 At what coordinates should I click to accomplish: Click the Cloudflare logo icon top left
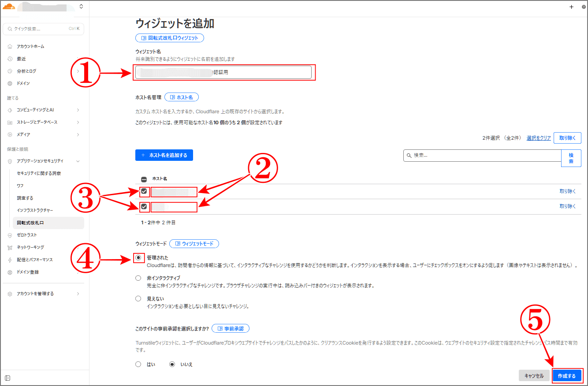pos(9,6)
